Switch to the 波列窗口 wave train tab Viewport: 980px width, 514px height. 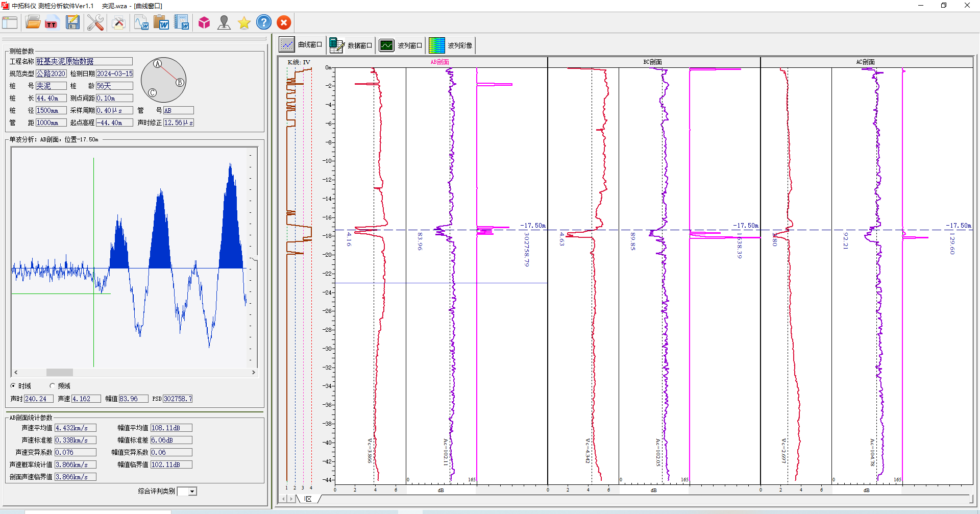pos(401,45)
